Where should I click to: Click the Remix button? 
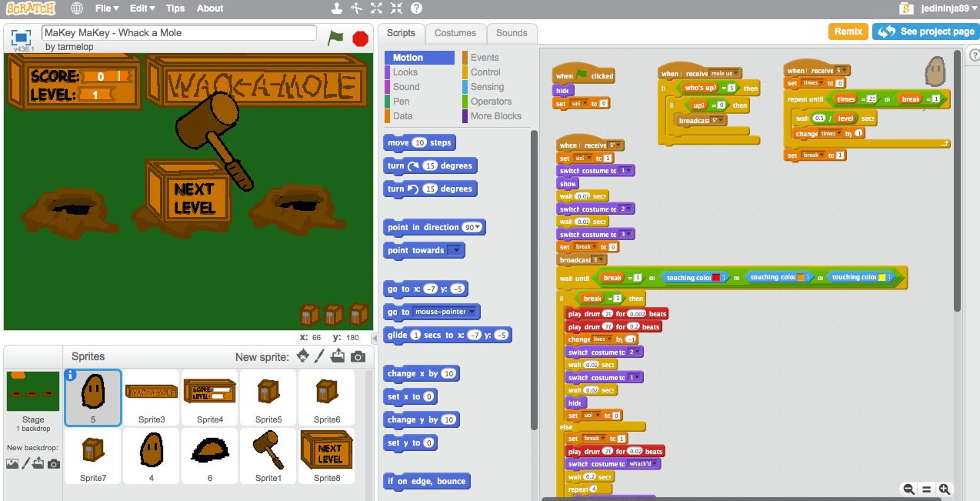(848, 32)
